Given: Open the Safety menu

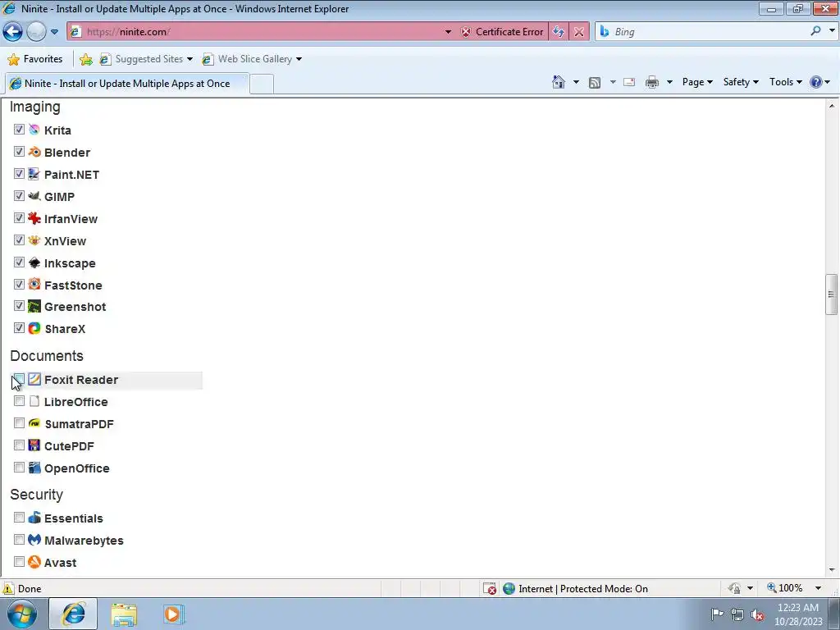Looking at the screenshot, I should point(741,82).
